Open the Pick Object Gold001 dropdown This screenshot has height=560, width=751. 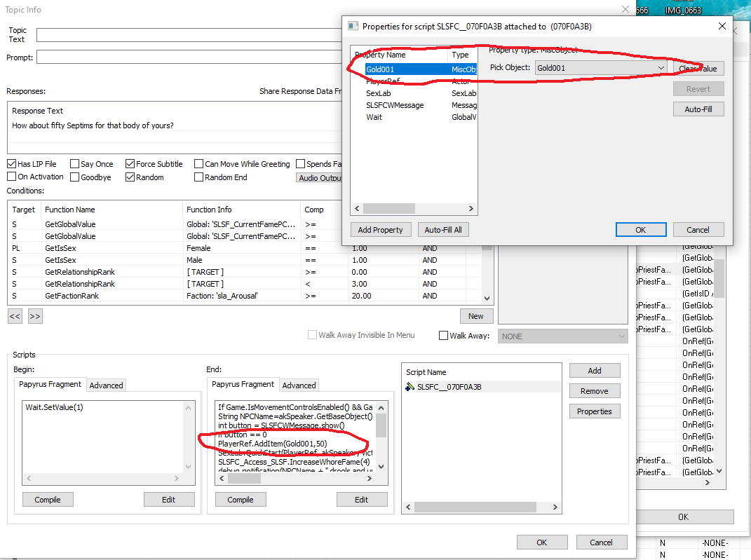coord(660,68)
